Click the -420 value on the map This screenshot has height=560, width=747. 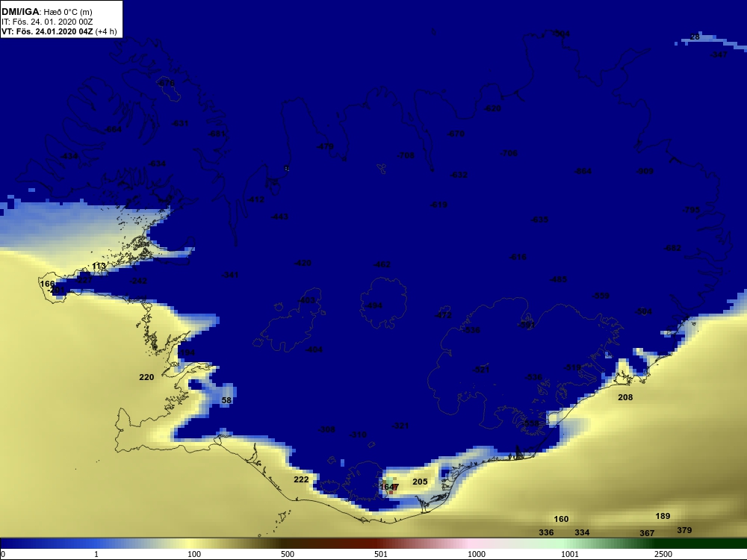coord(303,263)
